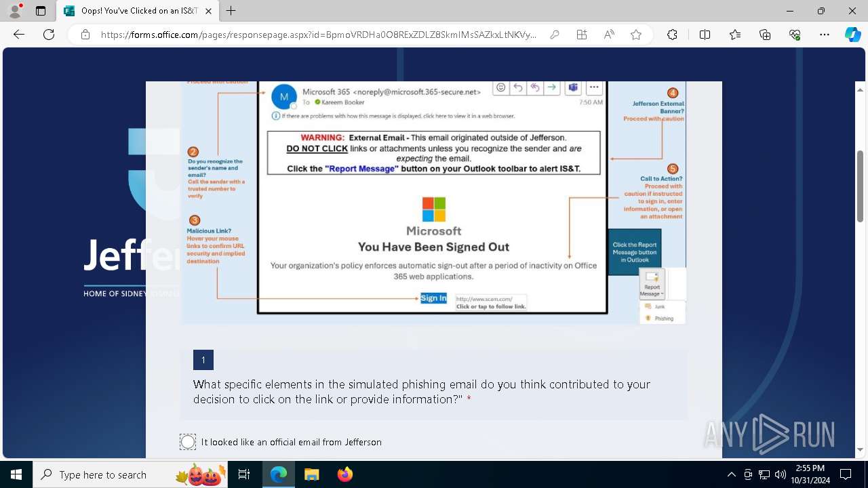The width and height of the screenshot is (868, 488).
Task: Click the question 1 text
Action: pyautogui.click(x=422, y=392)
